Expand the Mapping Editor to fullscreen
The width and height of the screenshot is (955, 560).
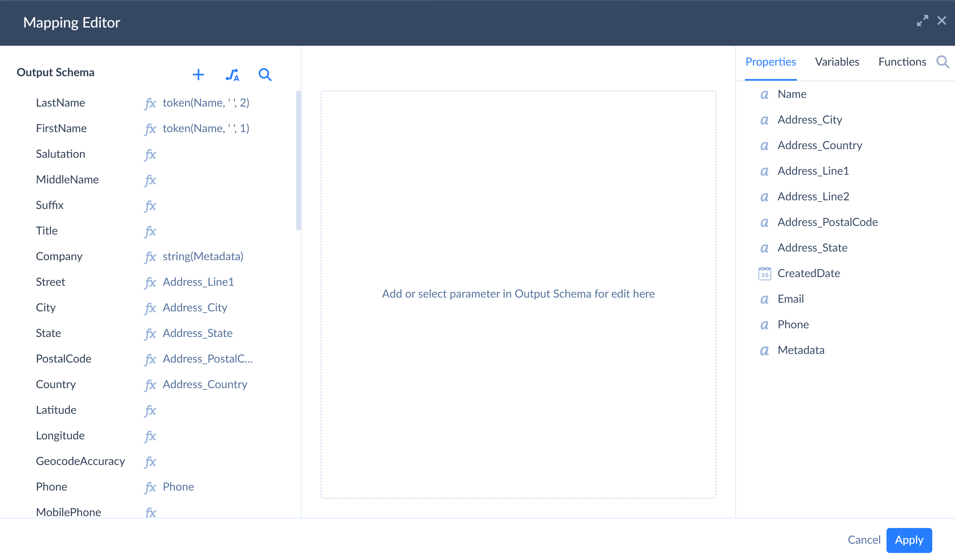pos(922,21)
